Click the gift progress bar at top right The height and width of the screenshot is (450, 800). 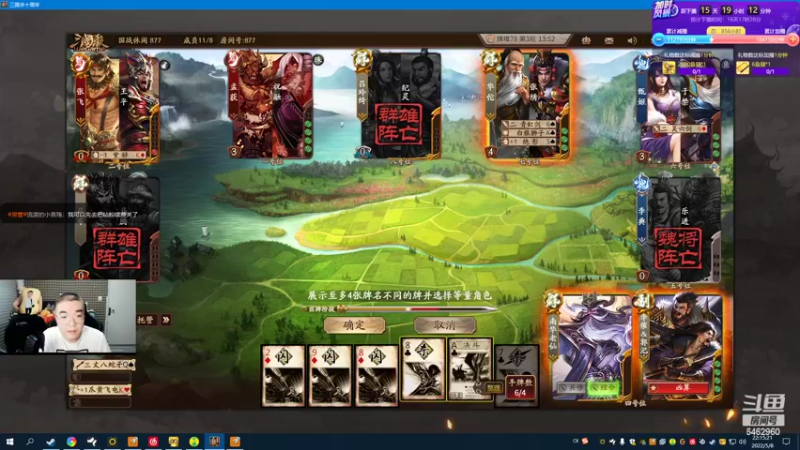pos(727,40)
